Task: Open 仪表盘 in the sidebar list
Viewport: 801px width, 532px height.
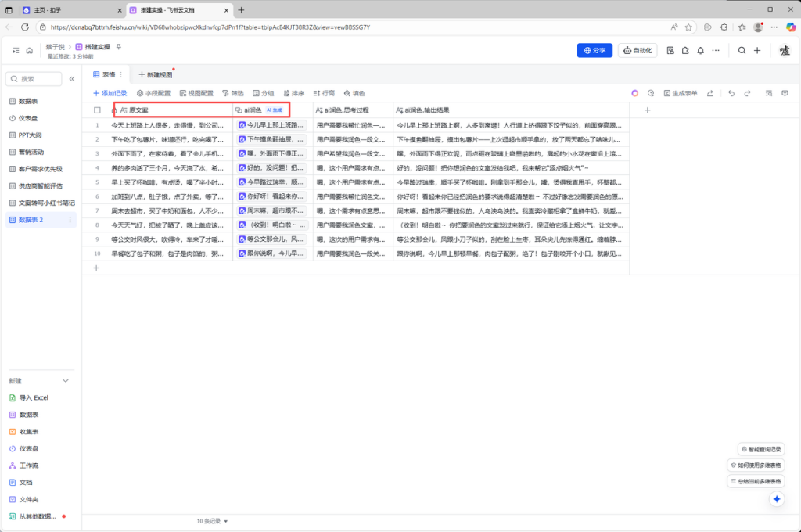Action: [x=29, y=118]
